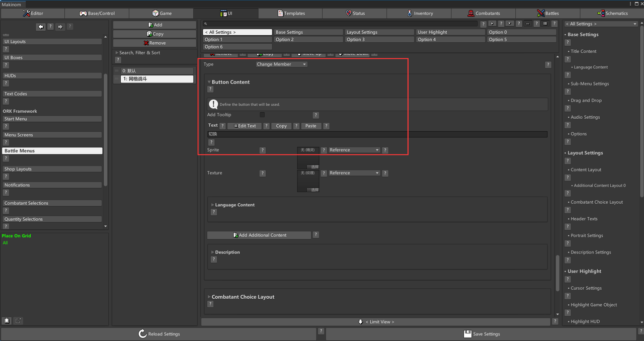Viewport: 644px width, 341px height.
Task: Open help for the Sprite field
Action: coord(263,150)
